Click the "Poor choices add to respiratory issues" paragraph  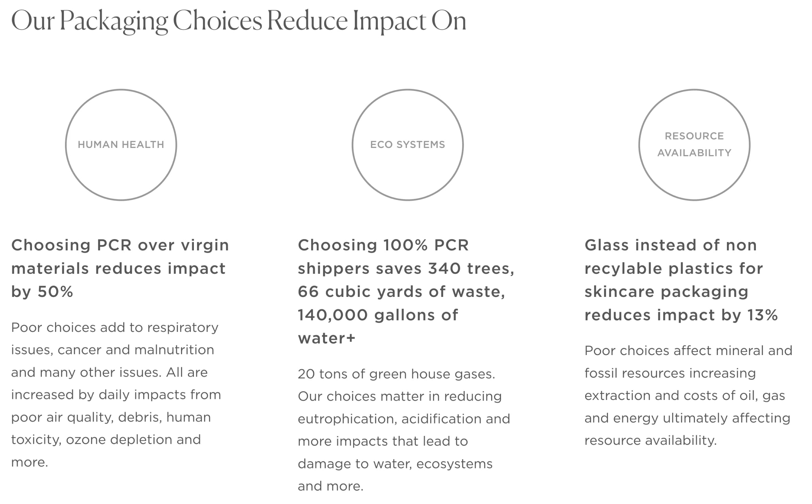pos(116,394)
